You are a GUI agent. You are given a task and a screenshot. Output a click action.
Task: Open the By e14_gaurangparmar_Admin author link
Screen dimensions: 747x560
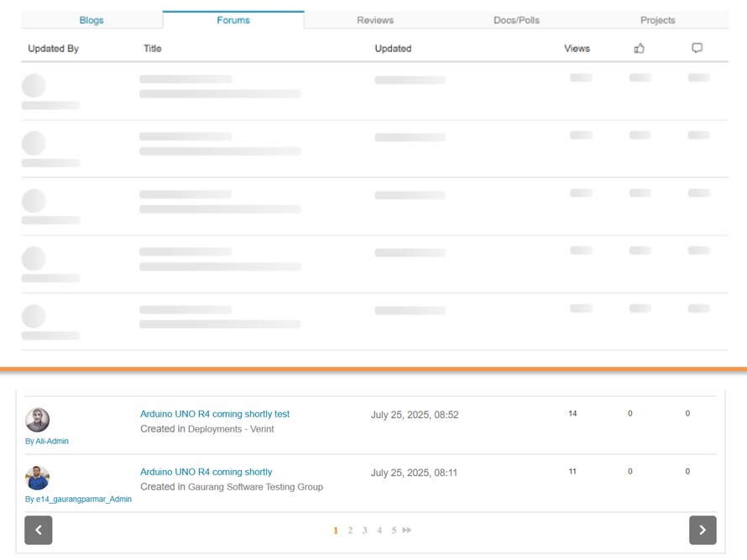click(78, 499)
